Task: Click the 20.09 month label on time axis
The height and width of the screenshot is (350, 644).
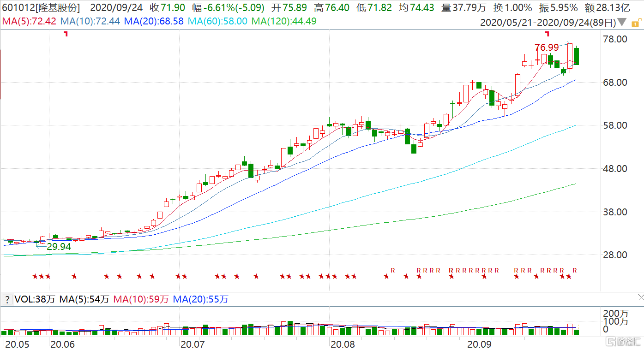Action: coord(480,344)
